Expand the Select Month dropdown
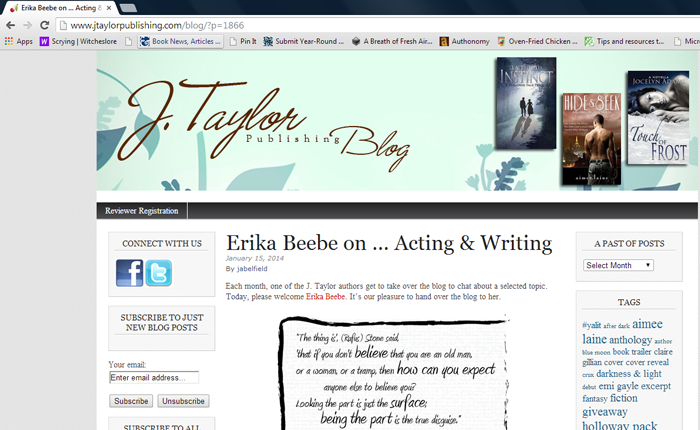This screenshot has height=430, width=700. click(618, 265)
